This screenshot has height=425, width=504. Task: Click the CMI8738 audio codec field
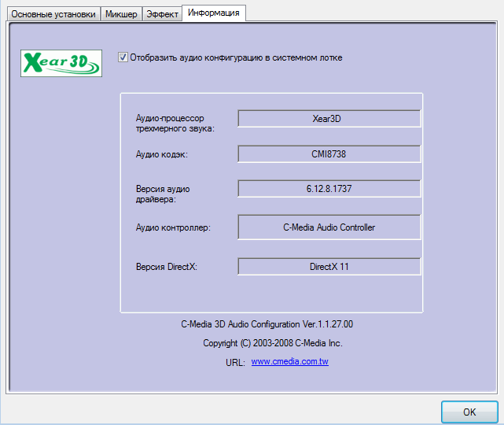point(329,154)
